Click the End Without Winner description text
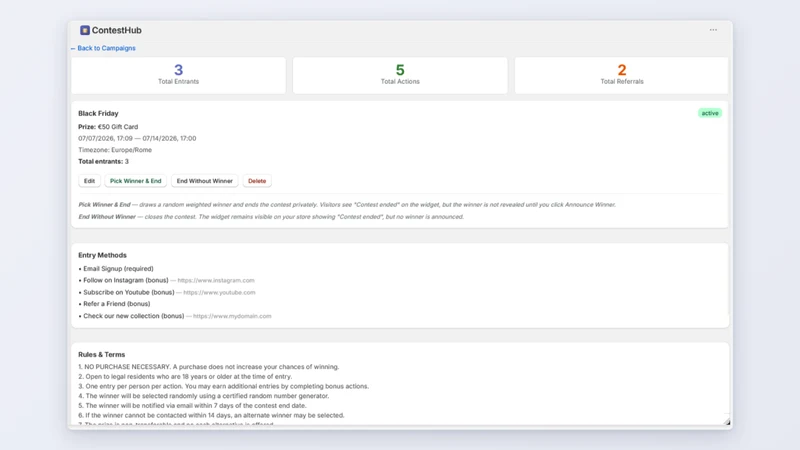The height and width of the screenshot is (450, 800). 271,217
